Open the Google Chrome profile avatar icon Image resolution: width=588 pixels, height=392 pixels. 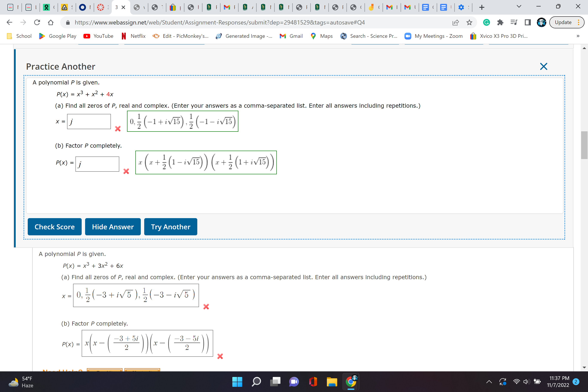point(542,22)
